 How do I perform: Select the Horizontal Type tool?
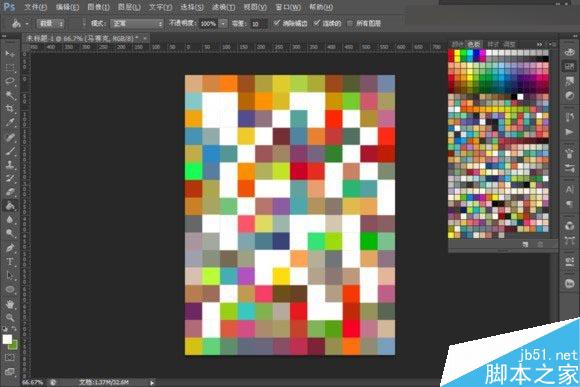10,262
